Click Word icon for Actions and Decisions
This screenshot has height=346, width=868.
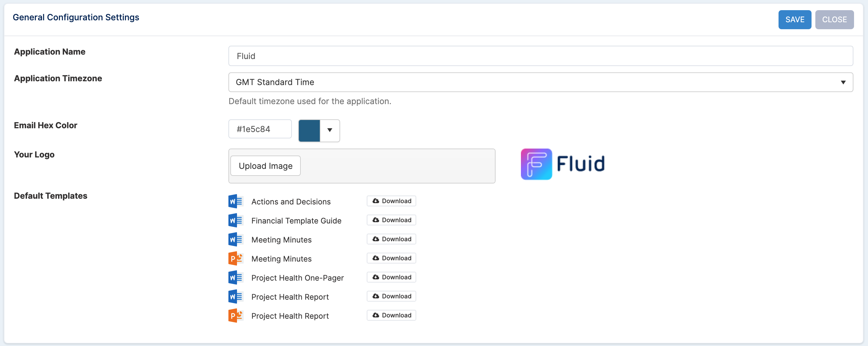tap(235, 201)
